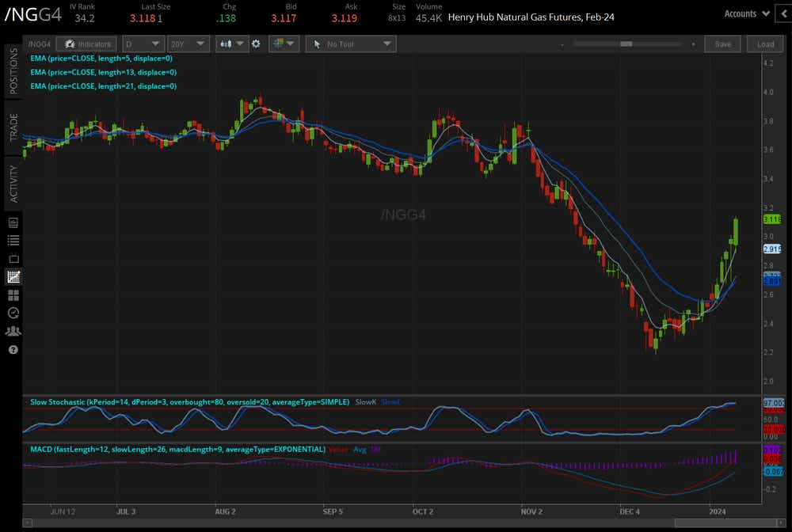
Task: Click the help question mark icon
Action: click(x=13, y=350)
